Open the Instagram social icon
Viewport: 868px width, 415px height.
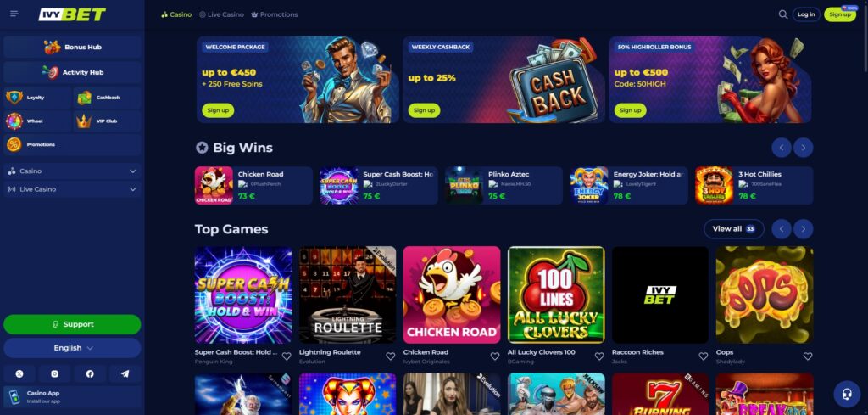point(55,374)
